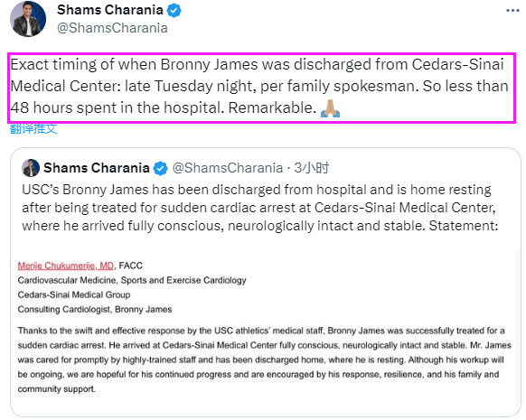This screenshot has width=526, height=420.
Task: Click the praying hands emoji
Action: [x=331, y=107]
